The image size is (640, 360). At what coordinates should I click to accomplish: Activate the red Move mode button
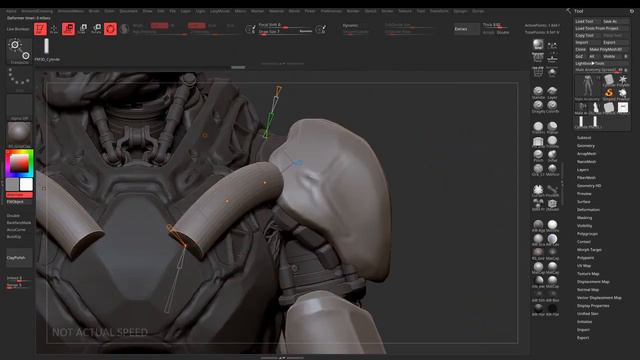tap(68, 29)
